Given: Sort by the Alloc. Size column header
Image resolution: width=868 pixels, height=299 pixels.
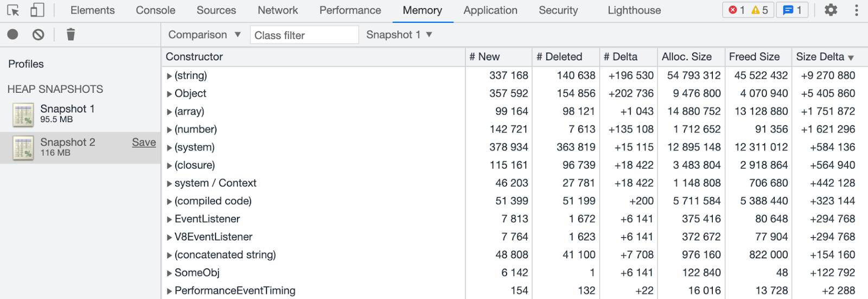Looking at the screenshot, I should click(691, 57).
